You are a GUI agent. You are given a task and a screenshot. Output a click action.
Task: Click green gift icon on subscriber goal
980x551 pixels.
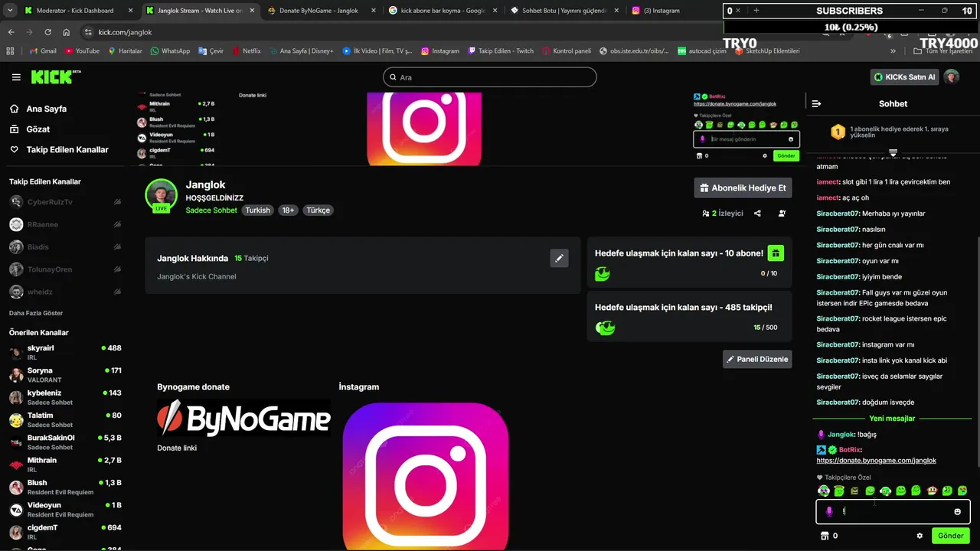775,253
